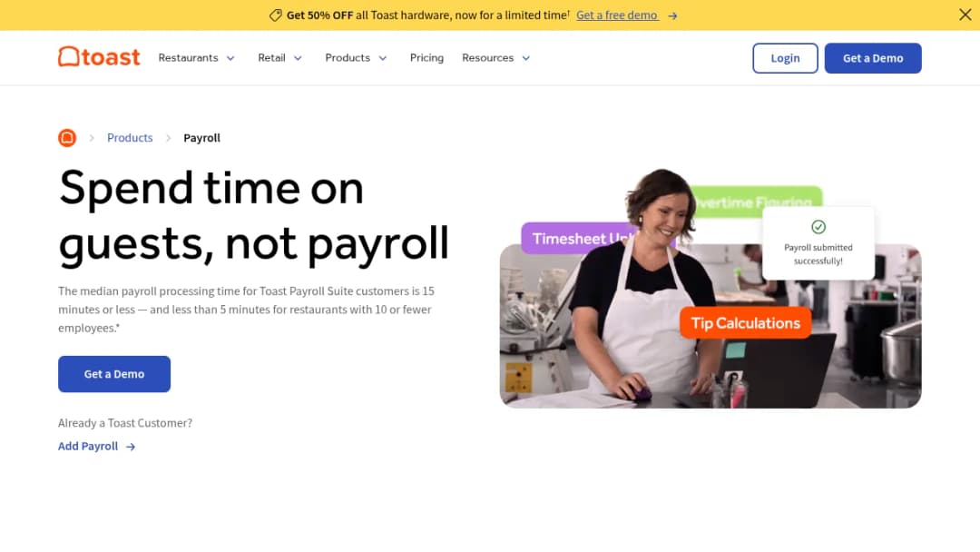Click arrow next to Get a free demo

click(672, 15)
